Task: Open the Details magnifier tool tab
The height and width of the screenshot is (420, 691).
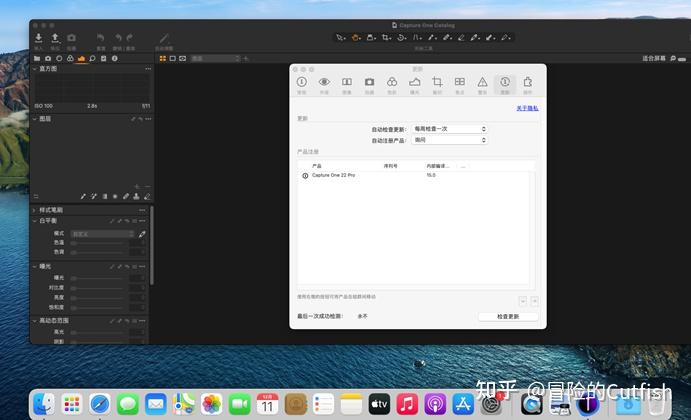Action: (x=92, y=58)
